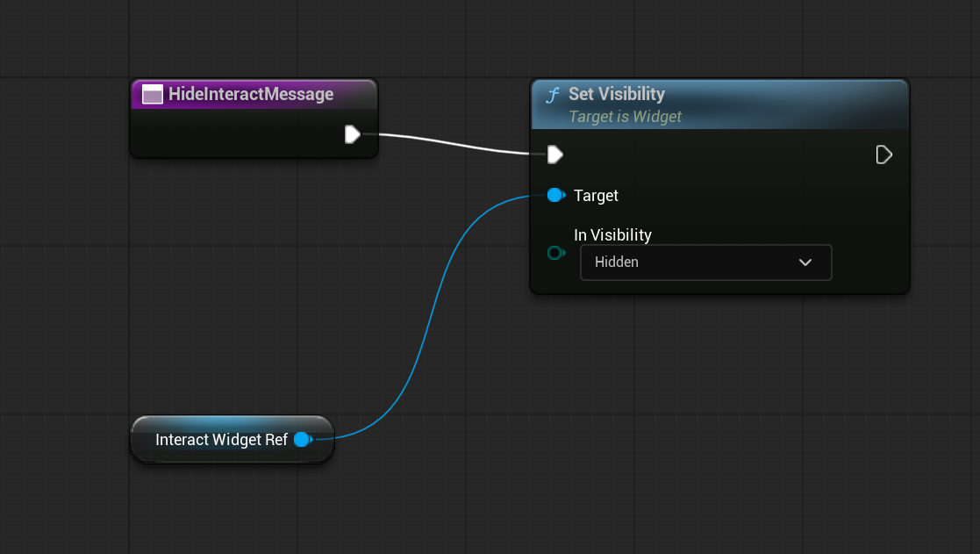
Task: Click the In Visibility label
Action: tap(612, 235)
